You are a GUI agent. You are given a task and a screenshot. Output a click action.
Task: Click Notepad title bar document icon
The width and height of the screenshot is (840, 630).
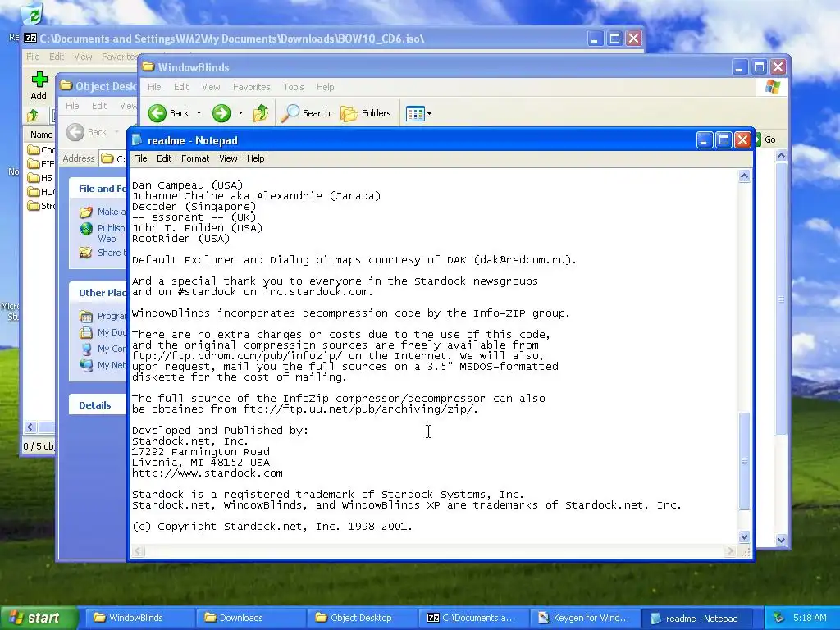click(137, 139)
